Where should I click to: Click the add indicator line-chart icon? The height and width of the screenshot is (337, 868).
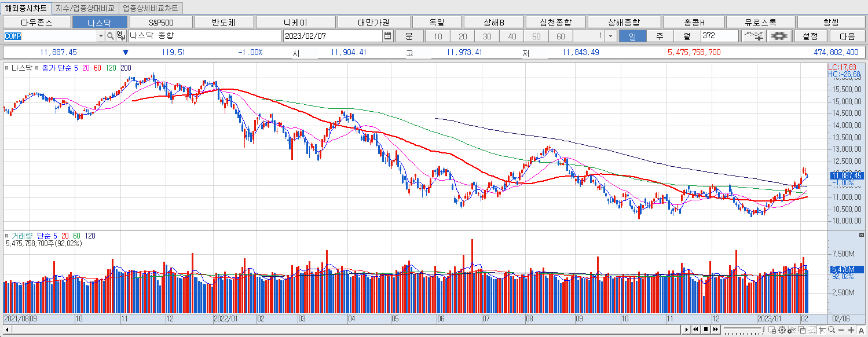(x=753, y=36)
